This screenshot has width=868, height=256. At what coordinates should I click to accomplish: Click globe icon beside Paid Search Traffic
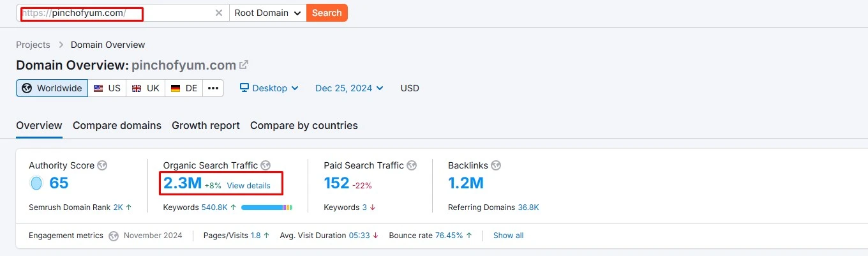pyautogui.click(x=412, y=165)
